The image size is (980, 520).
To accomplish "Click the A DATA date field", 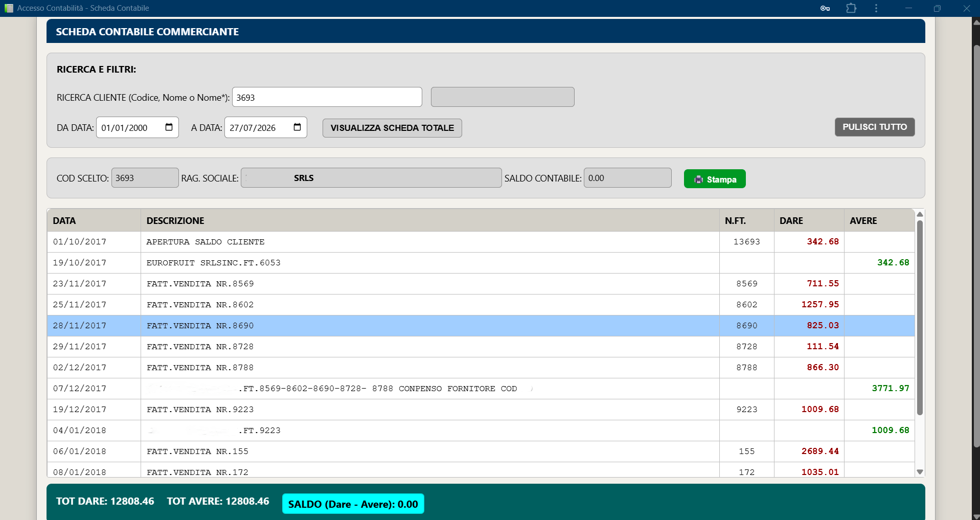I will tap(266, 127).
